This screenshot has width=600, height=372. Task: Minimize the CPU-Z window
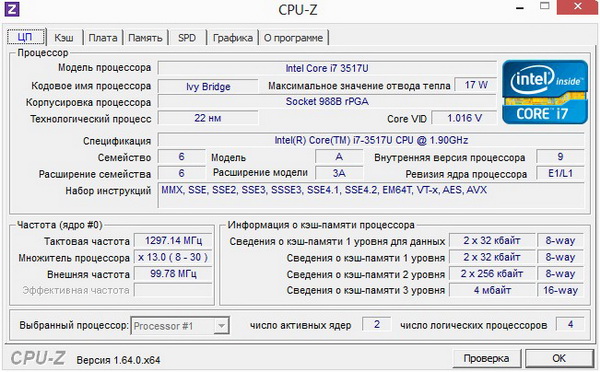(520, 7)
